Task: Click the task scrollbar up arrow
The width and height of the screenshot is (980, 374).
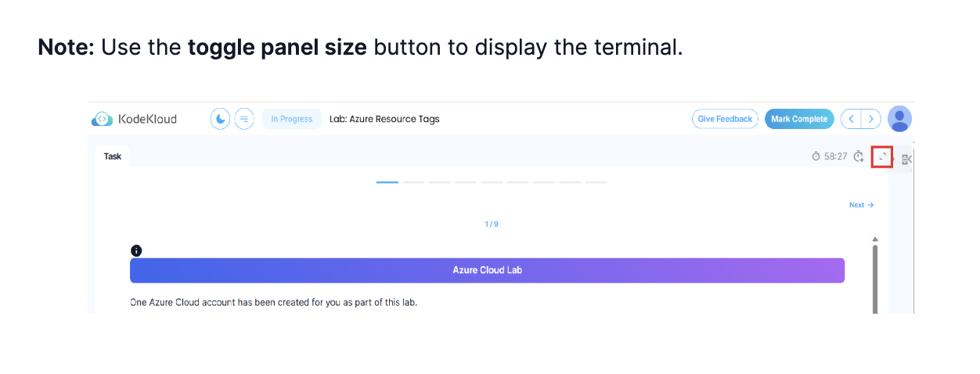Action: [875, 239]
